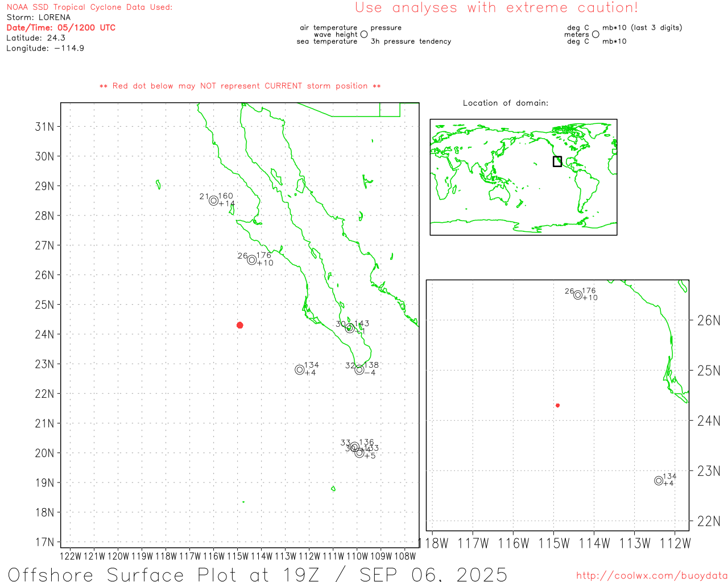The height and width of the screenshot is (582, 728).
Task: Click the red storm position dot on main map
Action: [x=240, y=325]
